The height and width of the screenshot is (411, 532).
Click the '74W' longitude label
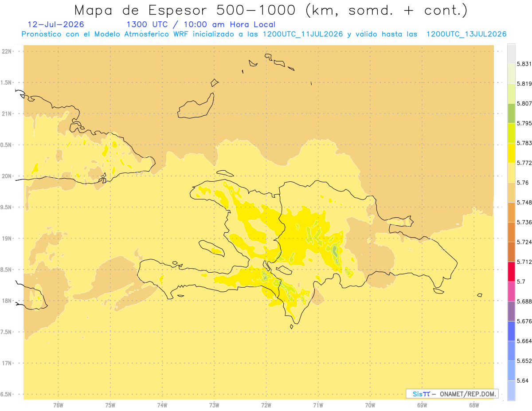click(162, 405)
